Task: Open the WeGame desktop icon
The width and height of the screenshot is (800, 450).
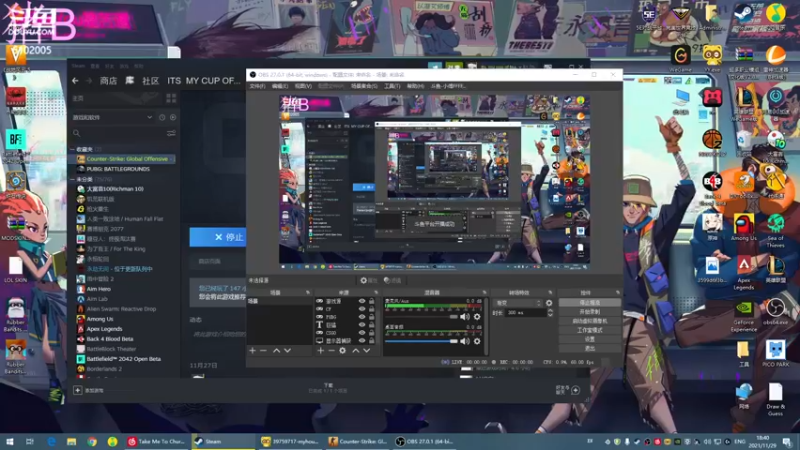Action: click(680, 58)
